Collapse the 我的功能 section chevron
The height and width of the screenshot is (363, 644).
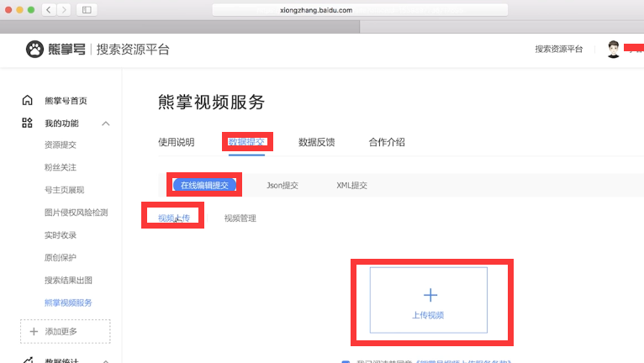(106, 124)
